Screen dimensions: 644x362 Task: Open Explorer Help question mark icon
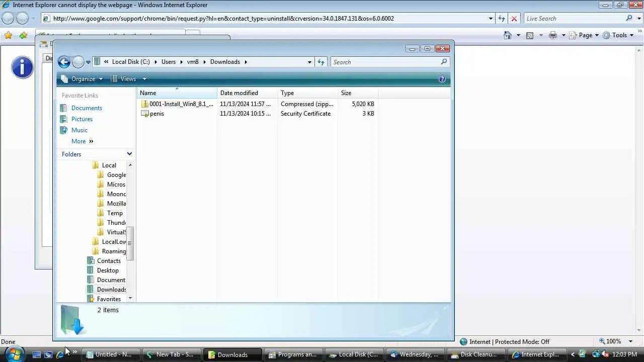coord(442,79)
